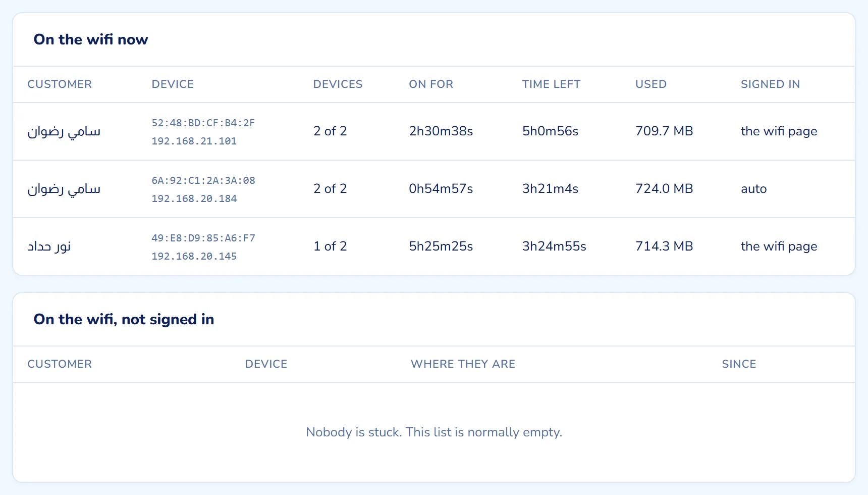This screenshot has width=868, height=495.
Task: Click the DEVICE column header in wifi now table
Action: point(173,84)
